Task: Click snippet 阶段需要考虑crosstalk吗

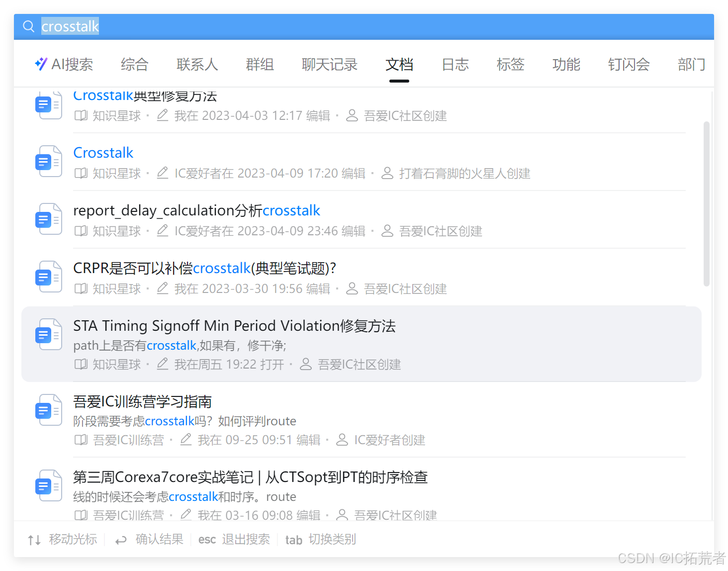Action: (184, 421)
